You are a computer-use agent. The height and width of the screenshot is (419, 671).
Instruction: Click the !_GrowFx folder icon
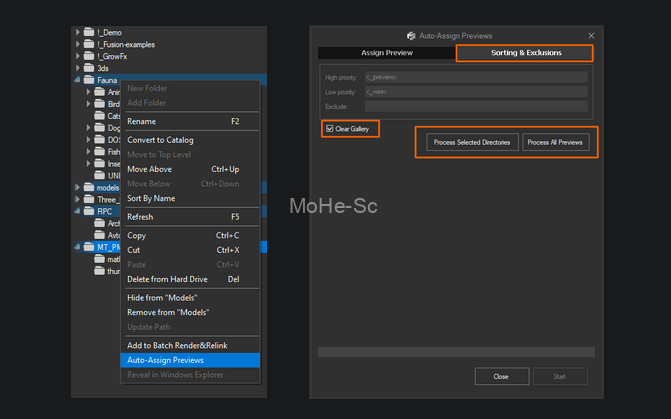click(x=88, y=56)
